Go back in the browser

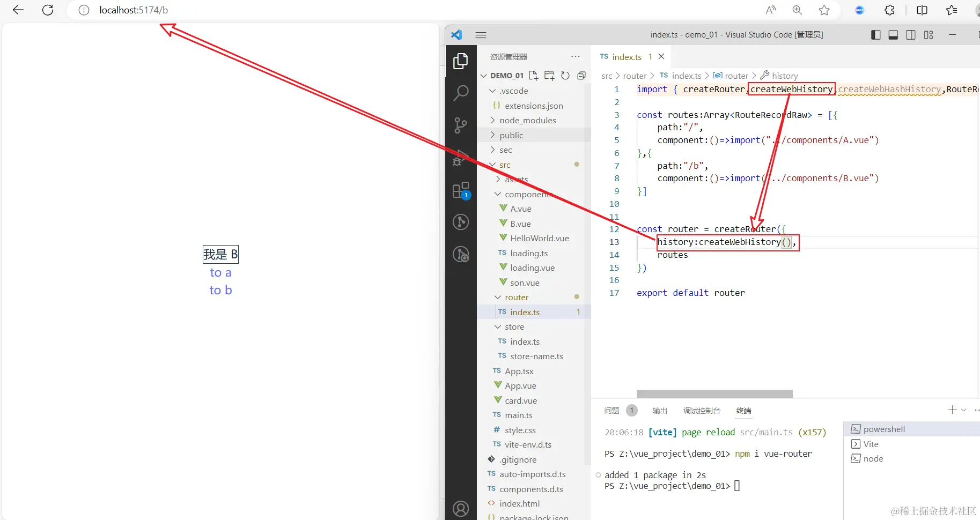click(18, 10)
